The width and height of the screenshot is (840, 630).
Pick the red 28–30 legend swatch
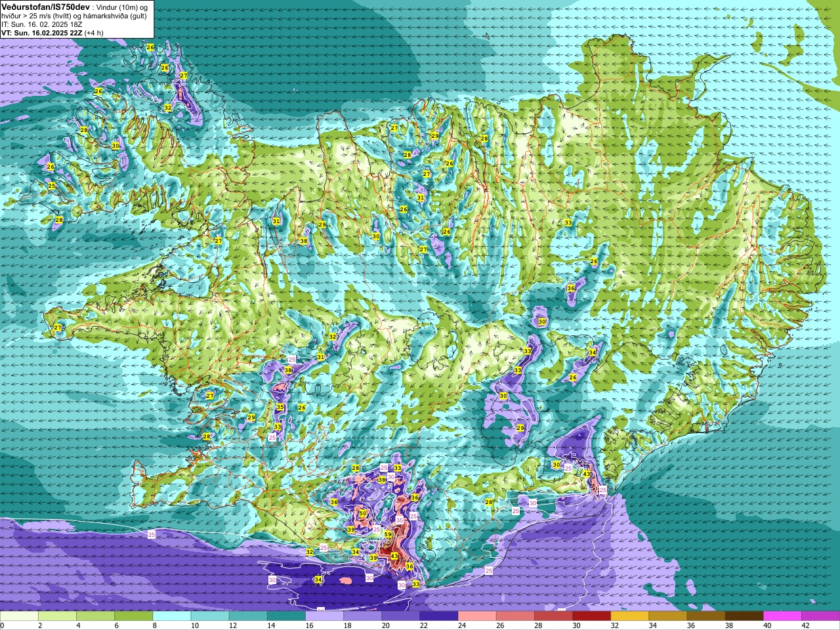(553, 616)
